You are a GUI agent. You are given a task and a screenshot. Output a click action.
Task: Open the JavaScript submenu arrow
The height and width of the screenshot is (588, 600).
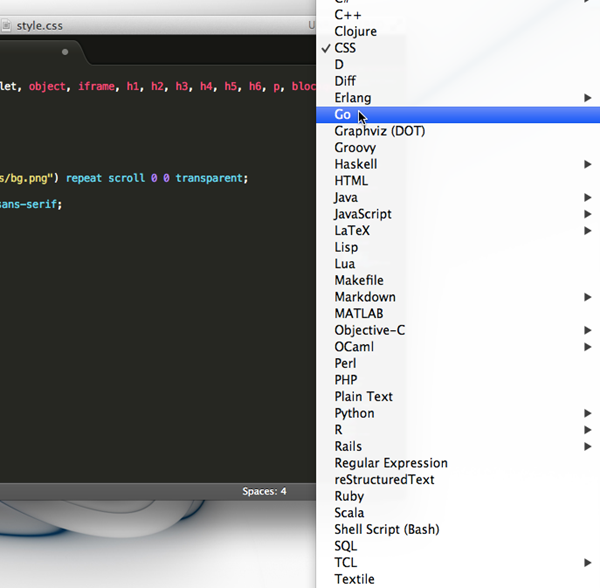[x=587, y=214]
